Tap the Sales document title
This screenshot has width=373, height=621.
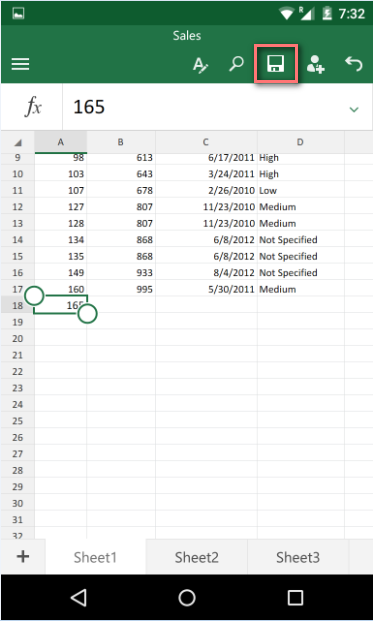(186, 36)
